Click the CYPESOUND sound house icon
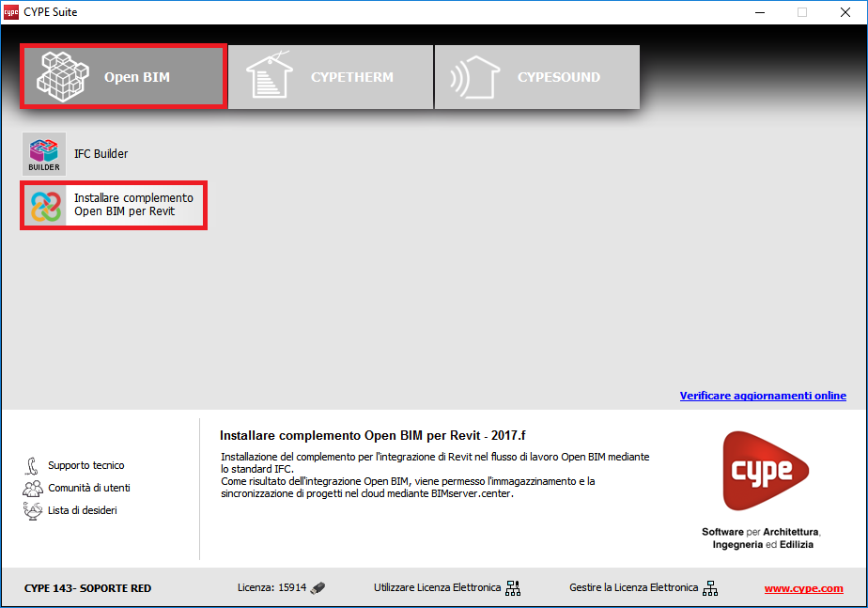Screen dimensions: 868x608 [x=475, y=77]
